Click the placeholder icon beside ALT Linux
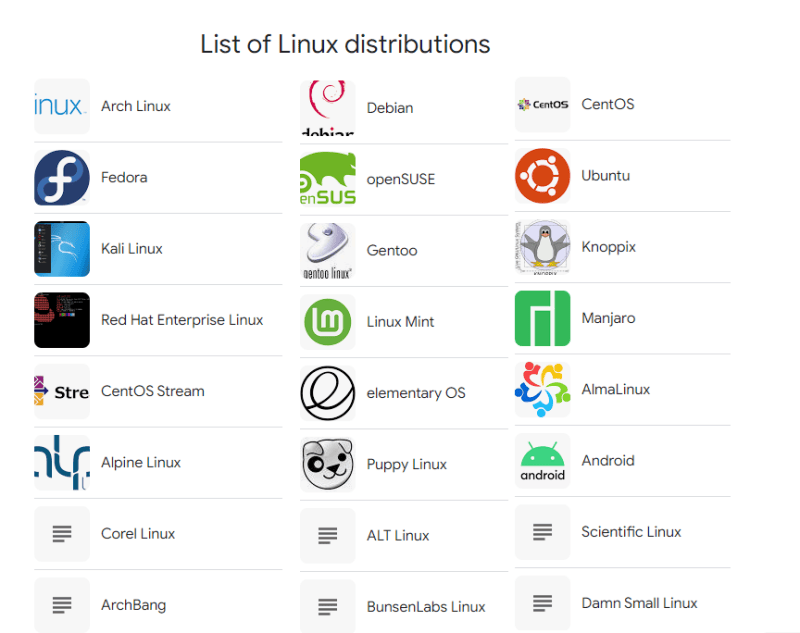 [328, 536]
